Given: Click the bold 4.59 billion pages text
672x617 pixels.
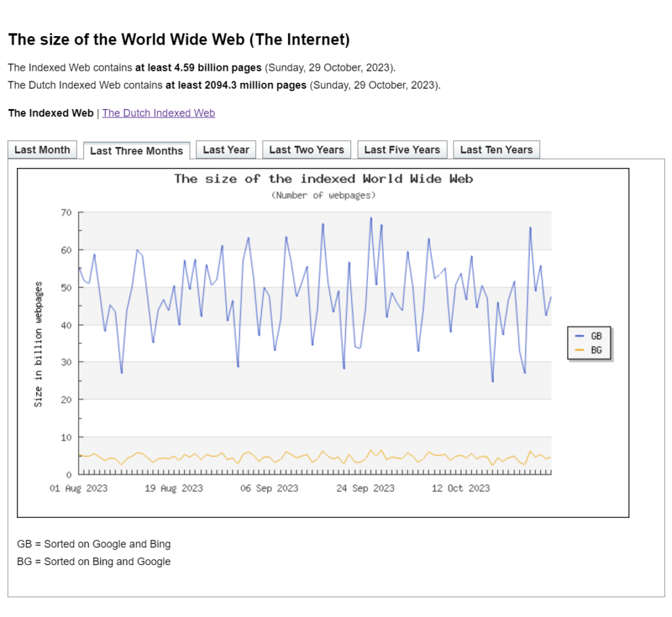Looking at the screenshot, I should (198, 68).
